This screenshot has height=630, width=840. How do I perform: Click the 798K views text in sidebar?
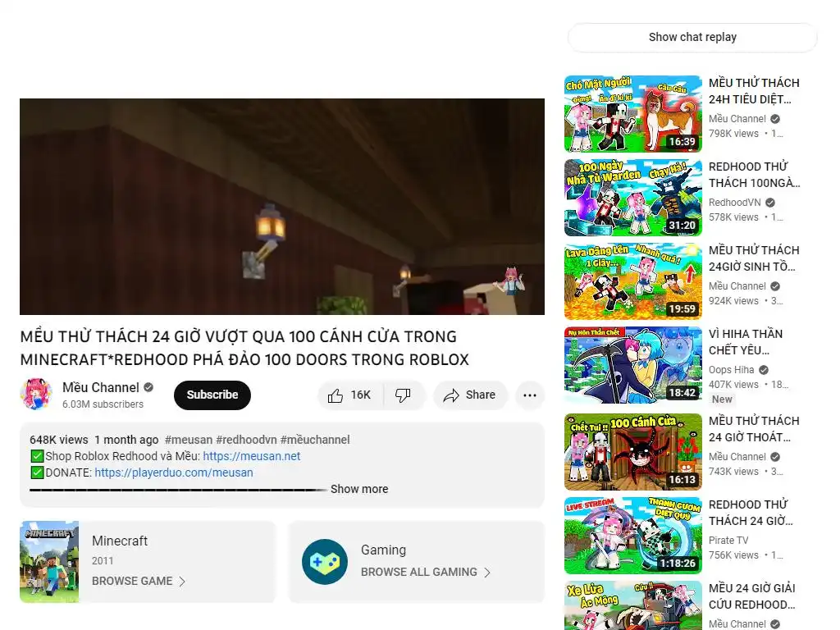(x=733, y=134)
